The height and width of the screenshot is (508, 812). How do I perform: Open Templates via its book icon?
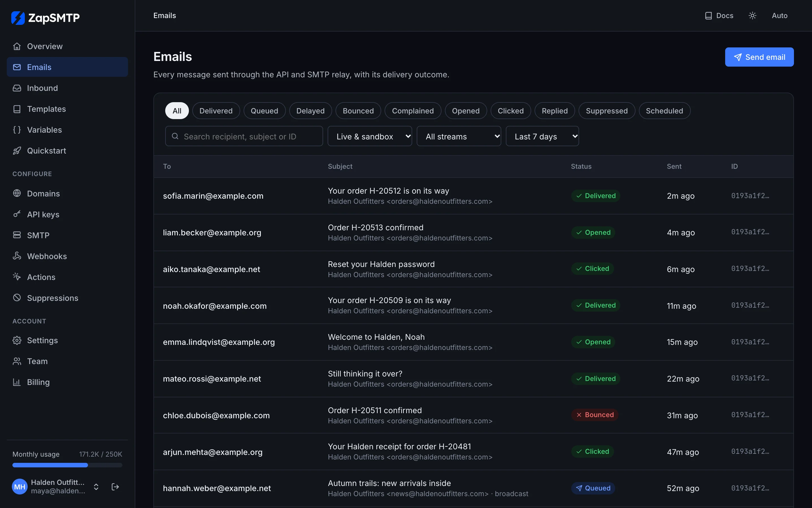tap(17, 109)
